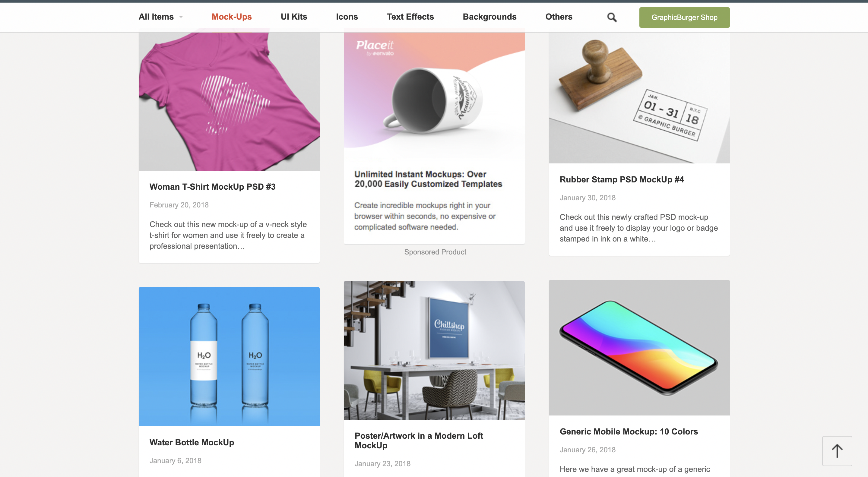Screen dimensions: 868x477
Task: Expand the All Items dropdown arrow
Action: click(181, 17)
